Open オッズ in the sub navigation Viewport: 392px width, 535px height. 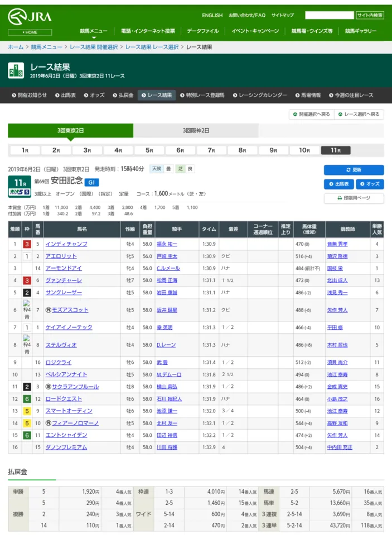[94, 95]
